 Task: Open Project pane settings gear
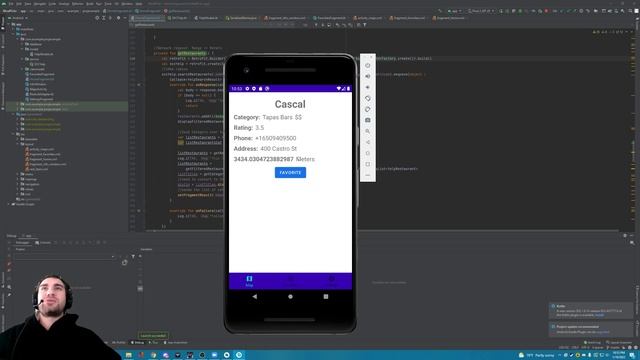click(118, 18)
